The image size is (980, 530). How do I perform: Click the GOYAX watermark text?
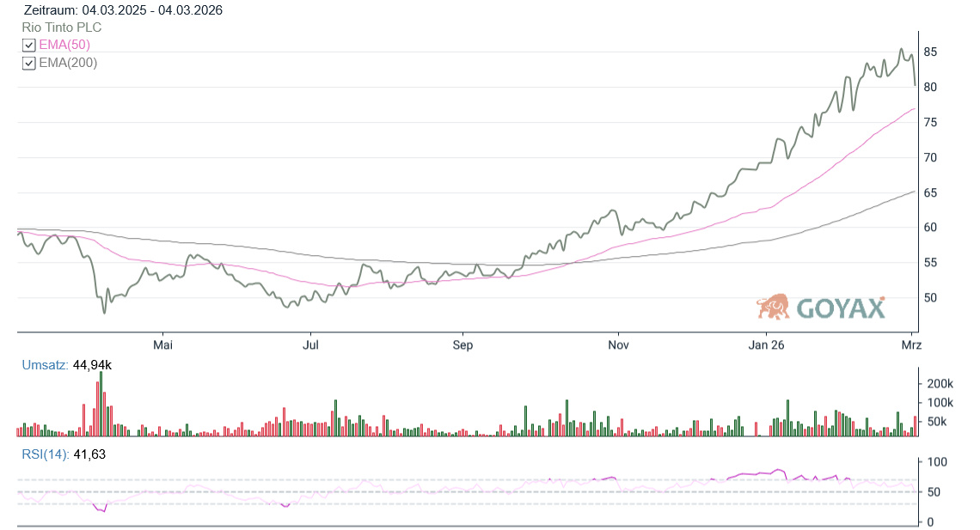pos(841,308)
